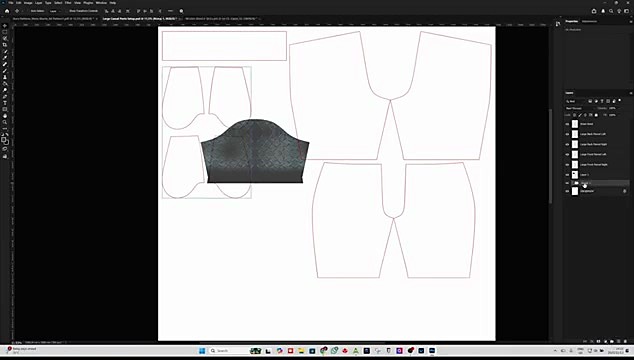Click the foreground color swatch
The image size is (634, 360).
(x=4, y=140)
